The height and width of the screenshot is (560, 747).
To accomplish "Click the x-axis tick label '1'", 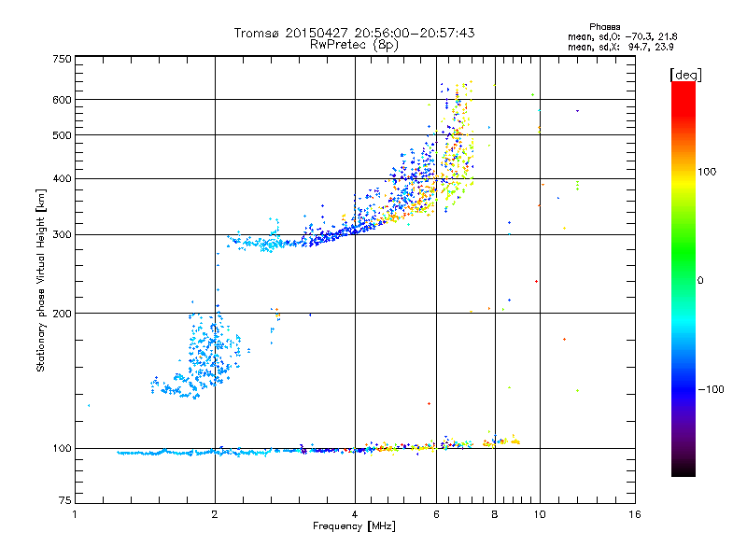I will click(x=75, y=514).
